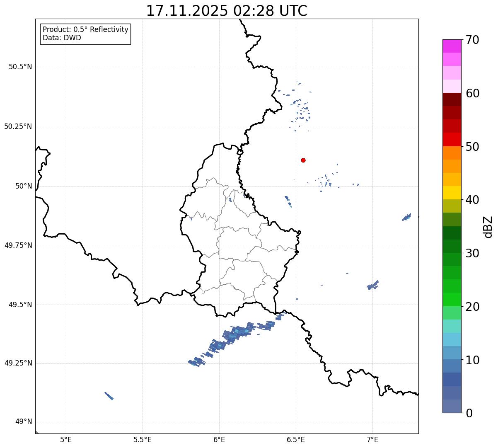Click the radar echo streak near 7°E 49.6°N
Viewport: 498px width, 448px height.
click(x=373, y=285)
